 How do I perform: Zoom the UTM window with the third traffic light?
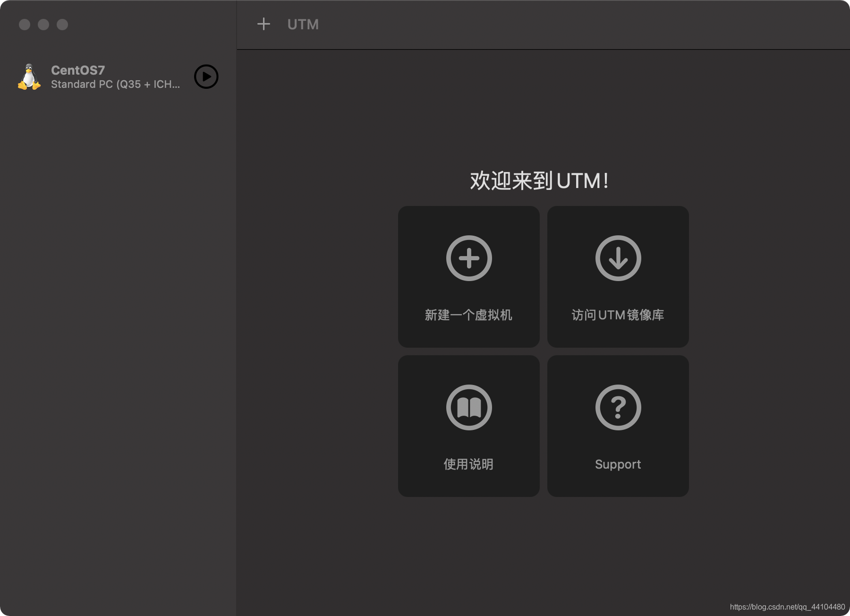coord(62,25)
